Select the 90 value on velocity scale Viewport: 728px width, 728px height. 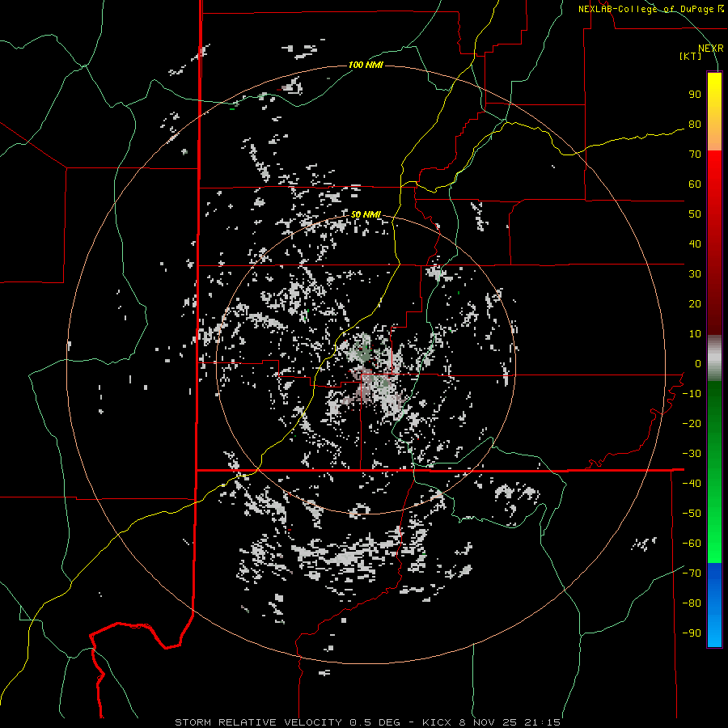[695, 95]
